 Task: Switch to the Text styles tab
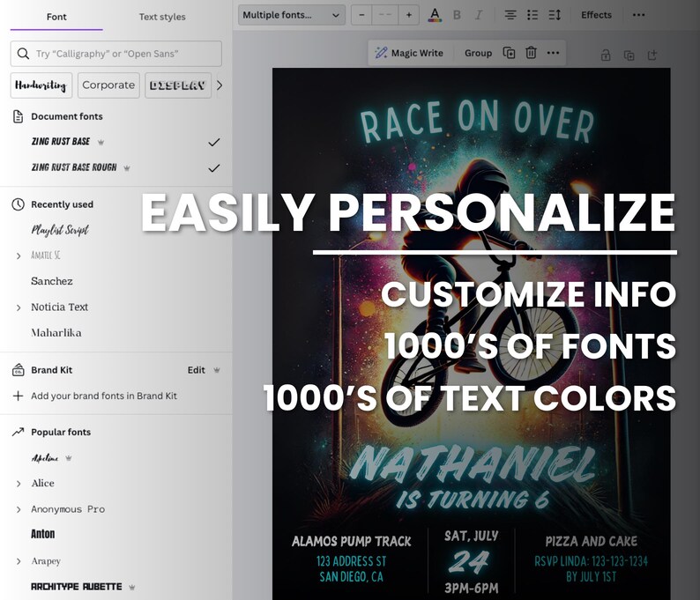162,17
